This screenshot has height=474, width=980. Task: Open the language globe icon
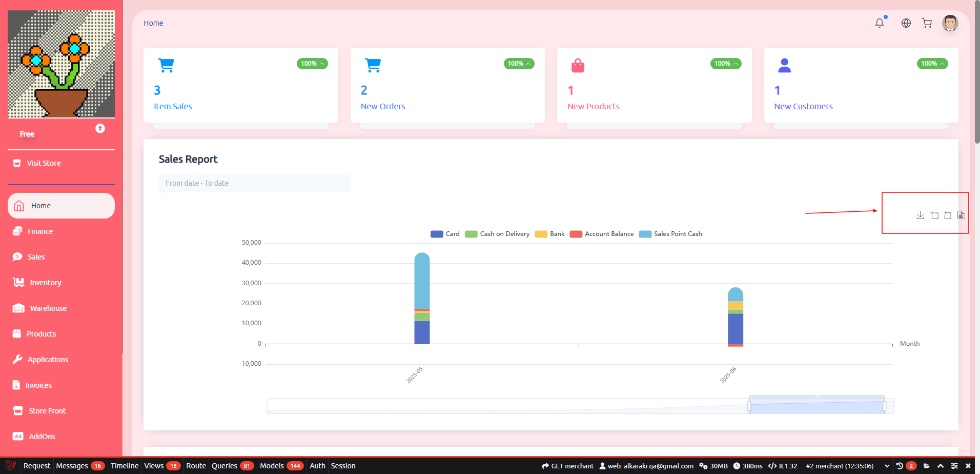click(906, 23)
